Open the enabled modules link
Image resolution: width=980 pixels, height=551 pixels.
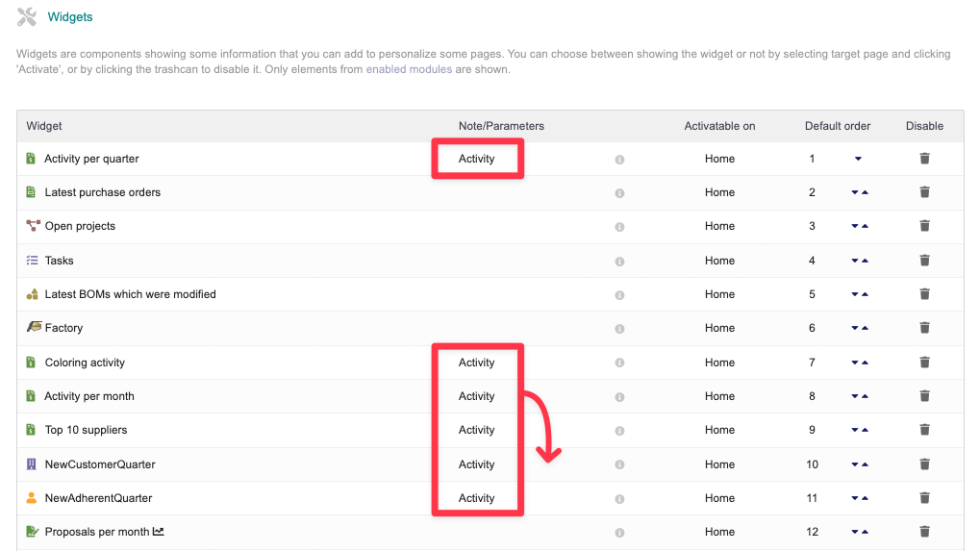[409, 70]
